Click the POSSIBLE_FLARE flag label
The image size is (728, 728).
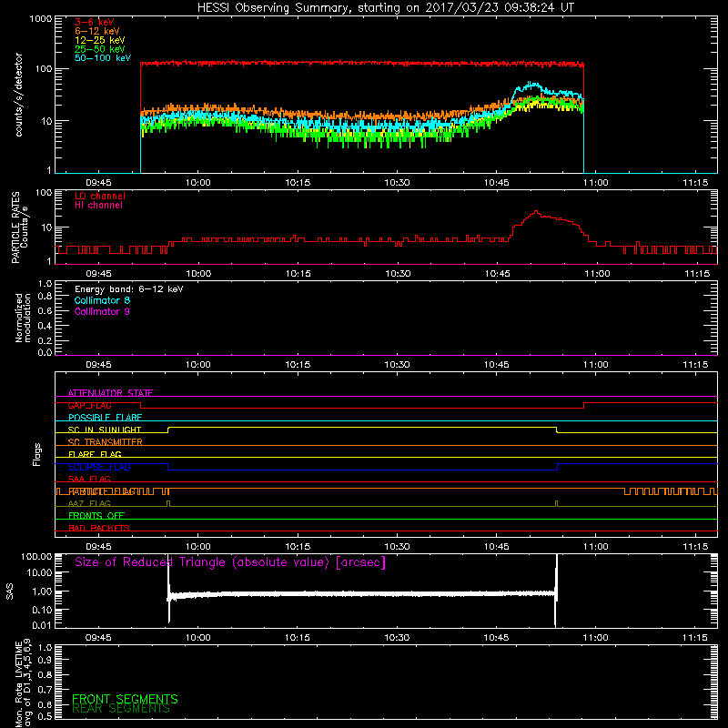tap(105, 418)
